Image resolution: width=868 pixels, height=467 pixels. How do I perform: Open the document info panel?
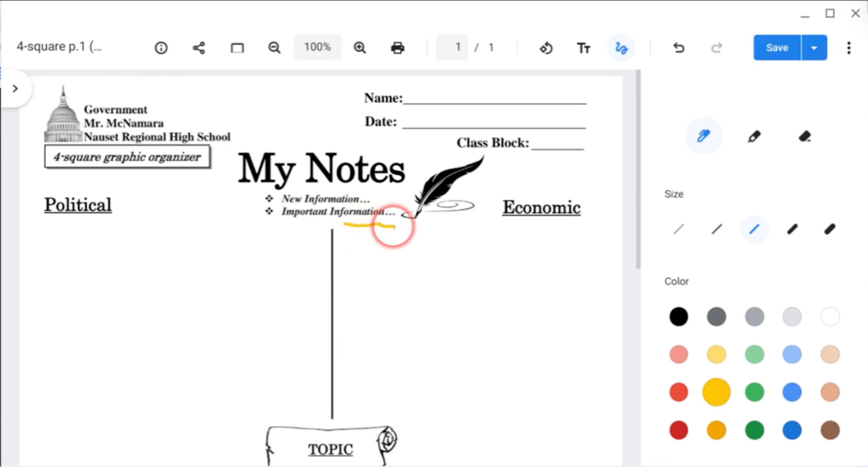[x=161, y=47]
